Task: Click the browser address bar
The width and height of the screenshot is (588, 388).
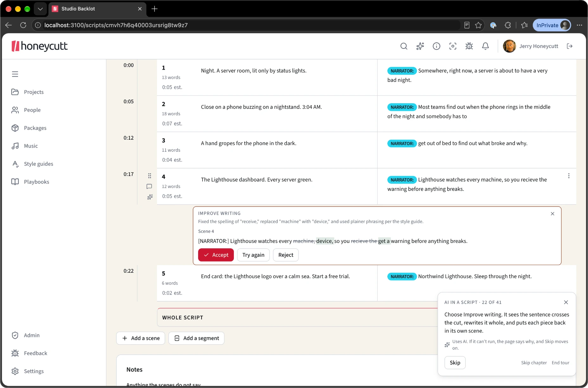Action: click(247, 25)
